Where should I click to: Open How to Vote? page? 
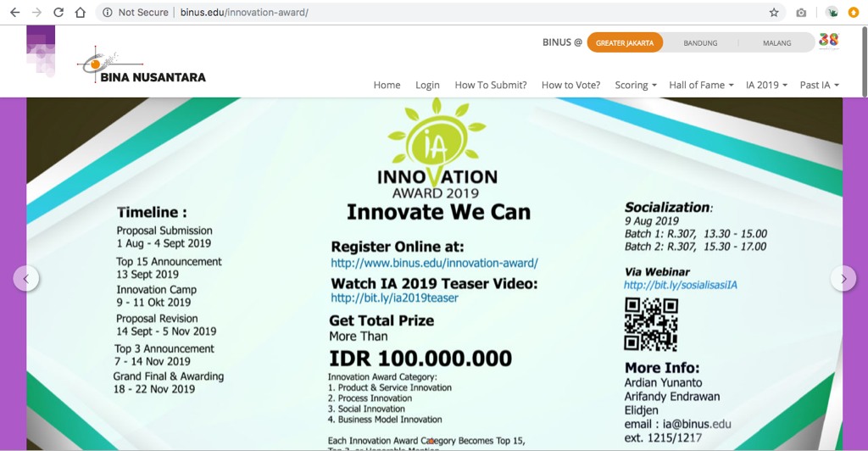point(570,85)
